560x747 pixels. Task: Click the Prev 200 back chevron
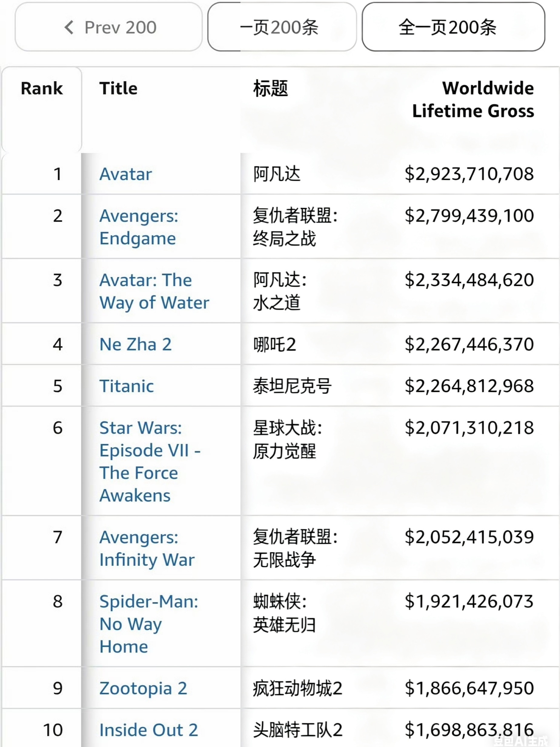(69, 27)
